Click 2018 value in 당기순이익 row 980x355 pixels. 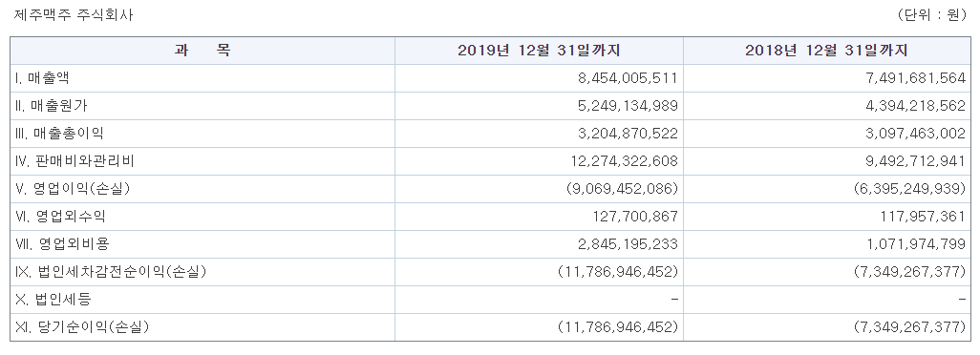[x=910, y=326]
